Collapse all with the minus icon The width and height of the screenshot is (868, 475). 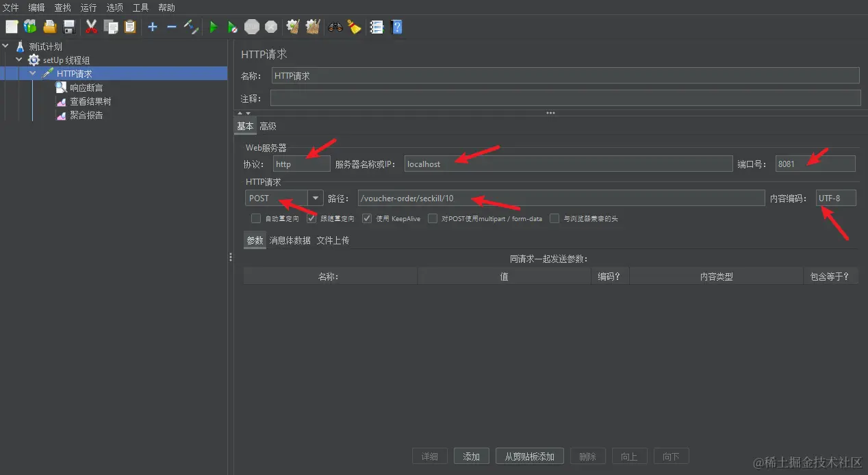(x=172, y=27)
